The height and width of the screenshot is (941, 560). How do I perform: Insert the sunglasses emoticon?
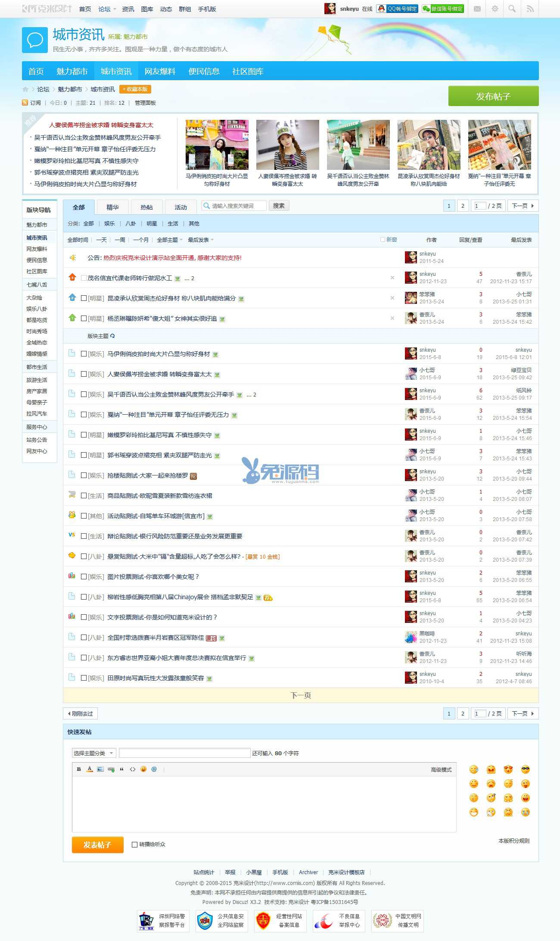pyautogui.click(x=526, y=769)
